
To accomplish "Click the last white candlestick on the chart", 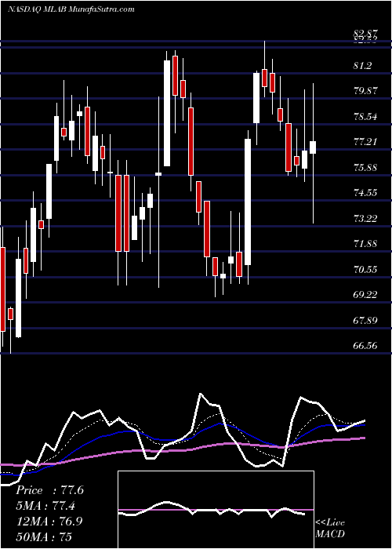I will point(313,147).
